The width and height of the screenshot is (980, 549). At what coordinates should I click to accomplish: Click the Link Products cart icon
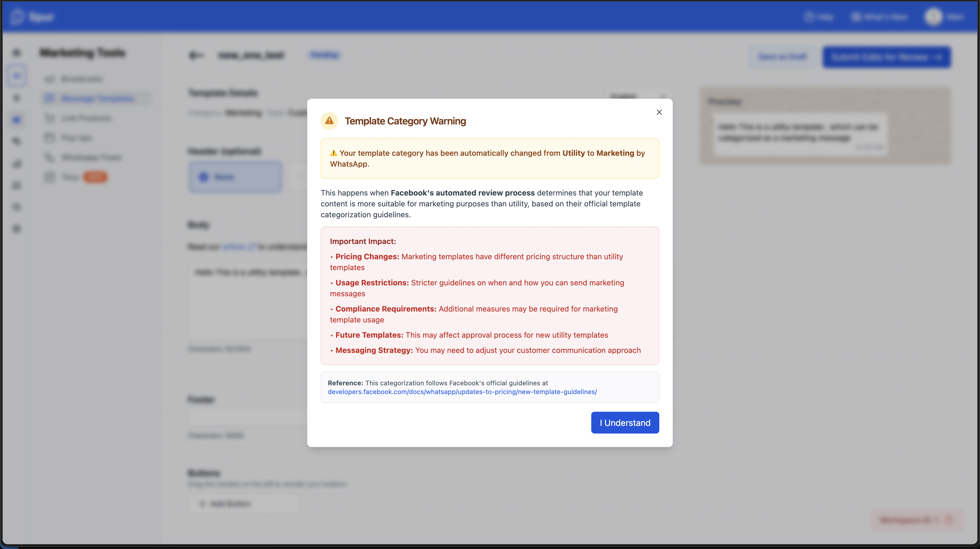(x=50, y=118)
